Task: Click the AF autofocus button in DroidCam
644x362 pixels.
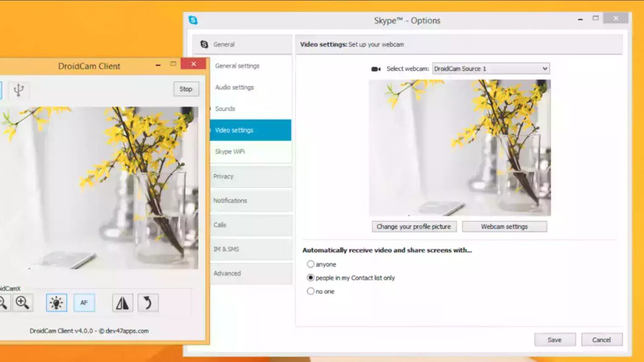Action: (84, 303)
